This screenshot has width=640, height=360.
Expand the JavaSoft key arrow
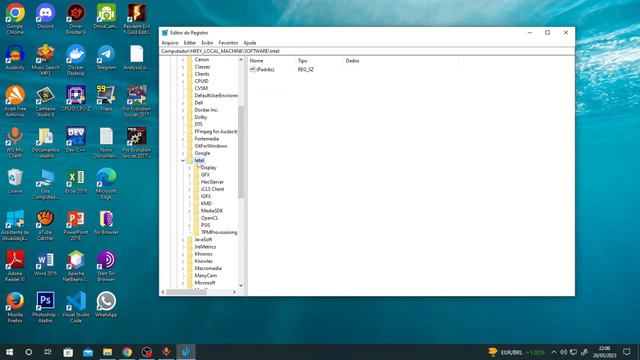(183, 240)
